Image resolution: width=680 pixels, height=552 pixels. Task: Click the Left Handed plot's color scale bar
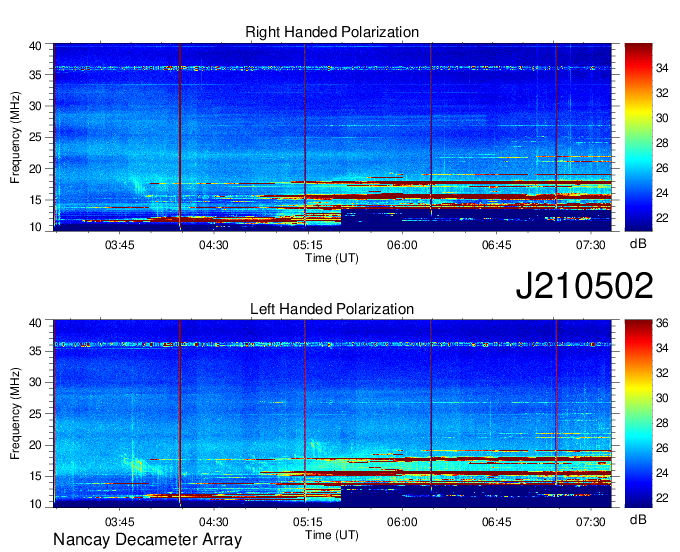638,414
